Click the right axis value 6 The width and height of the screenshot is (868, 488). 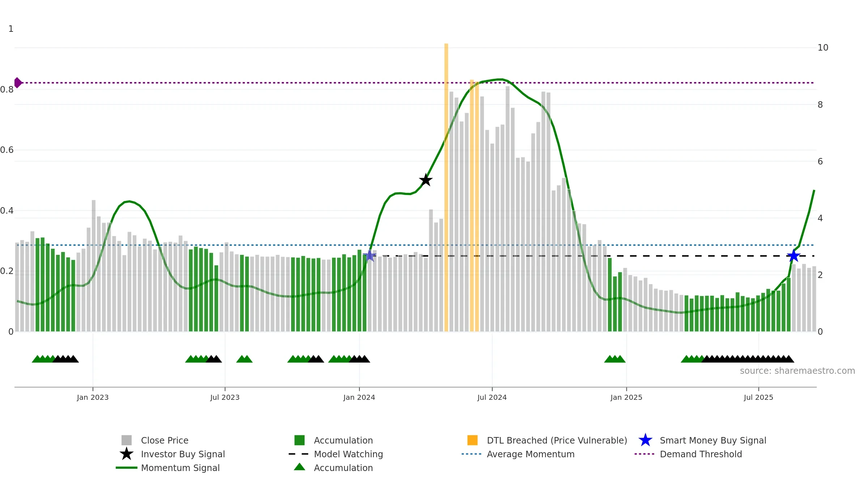820,162
